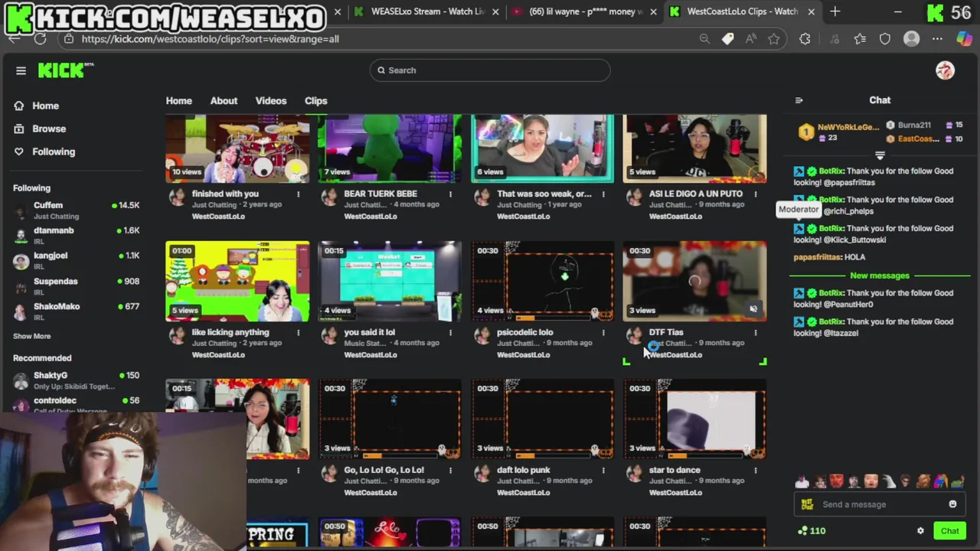Open the user avatar menu on Kick

(945, 70)
